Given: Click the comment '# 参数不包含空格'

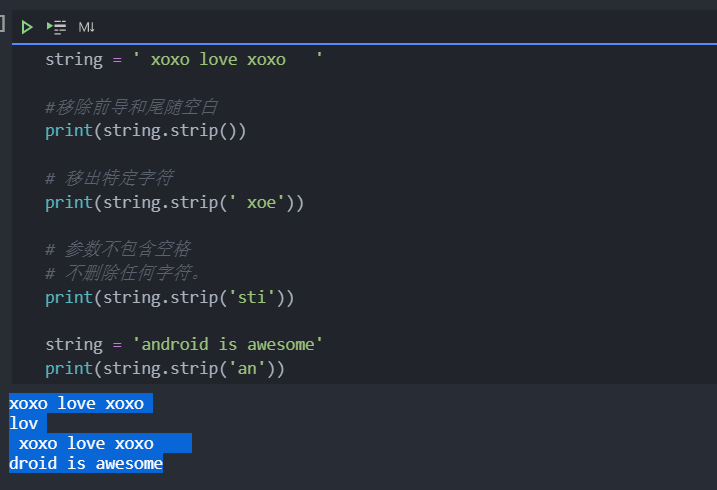Looking at the screenshot, I should pos(118,249).
